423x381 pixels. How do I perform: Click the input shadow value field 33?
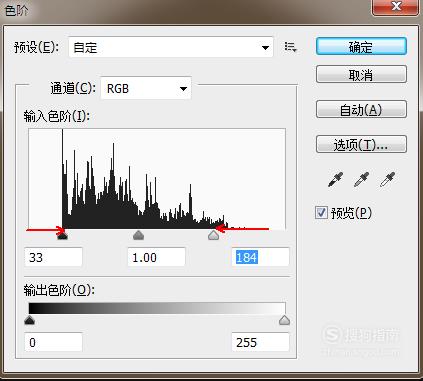(53, 257)
